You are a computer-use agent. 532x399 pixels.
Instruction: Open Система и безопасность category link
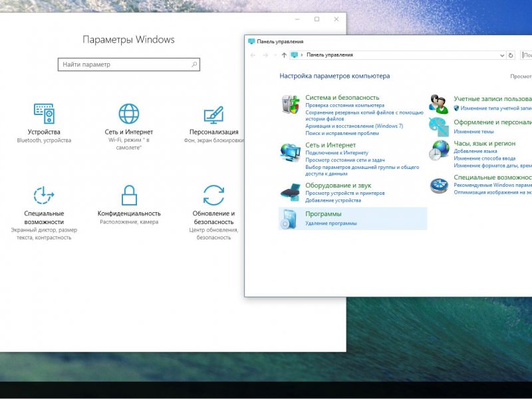(342, 98)
